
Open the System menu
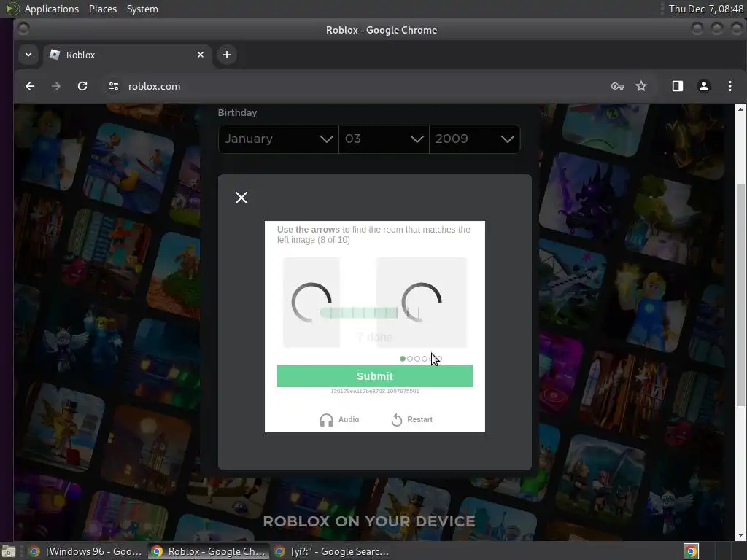tap(142, 9)
